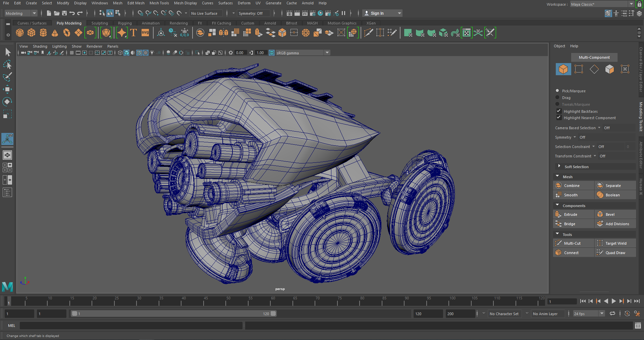Uncheck Highlight Nearest Component
644x340 pixels.
click(559, 118)
